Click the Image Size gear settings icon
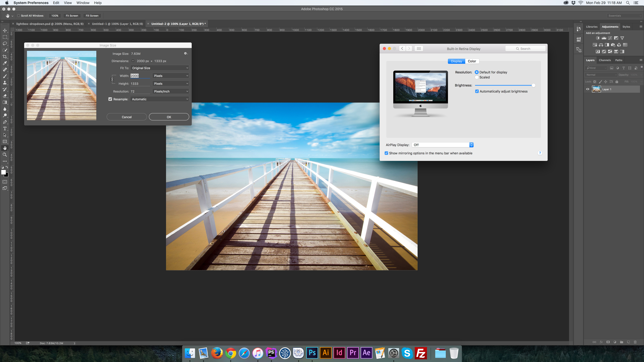 [x=186, y=53]
